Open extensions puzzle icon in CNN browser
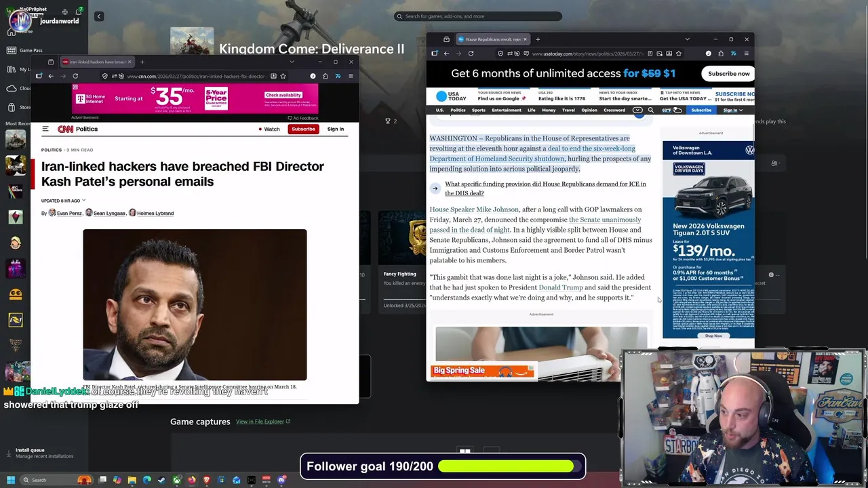The height and width of the screenshot is (488, 868). [x=325, y=76]
